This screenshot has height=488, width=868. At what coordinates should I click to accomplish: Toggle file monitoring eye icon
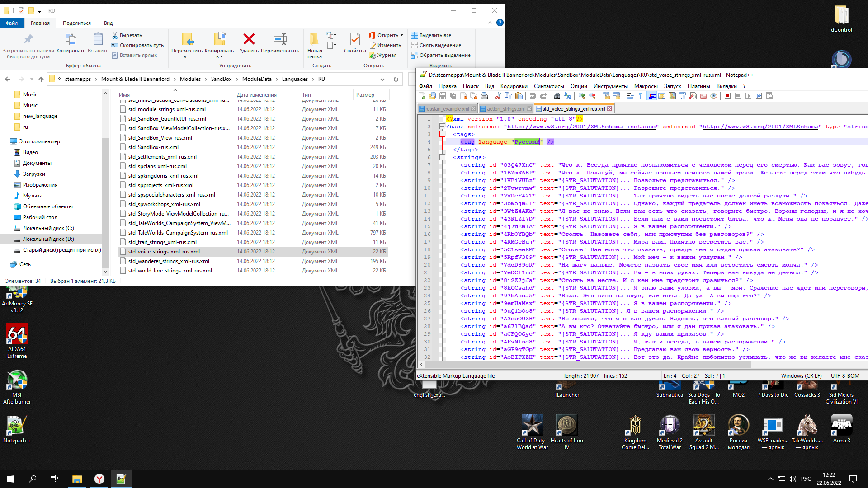click(x=714, y=96)
